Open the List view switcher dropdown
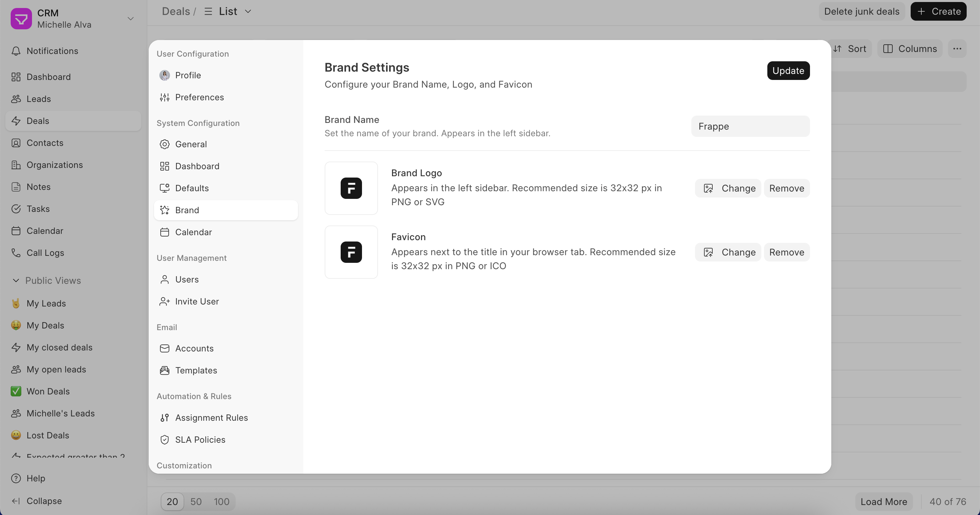Screen dimensions: 980x515 pyautogui.click(x=228, y=11)
